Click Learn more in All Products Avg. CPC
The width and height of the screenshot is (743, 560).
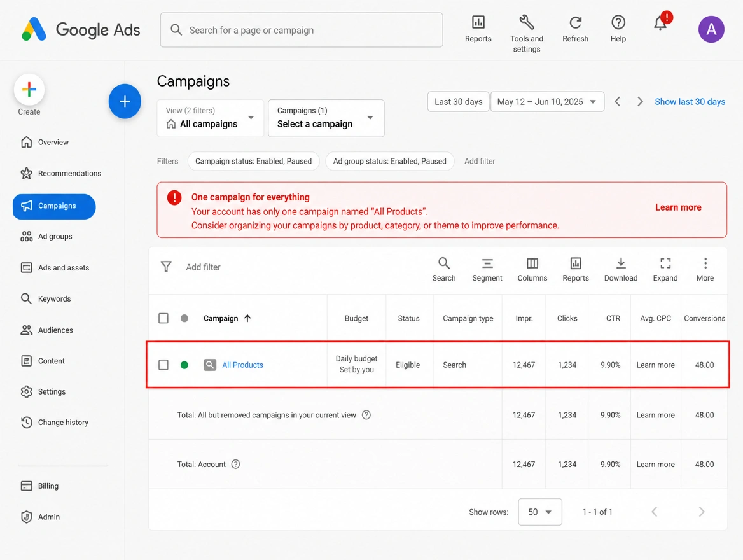655,365
